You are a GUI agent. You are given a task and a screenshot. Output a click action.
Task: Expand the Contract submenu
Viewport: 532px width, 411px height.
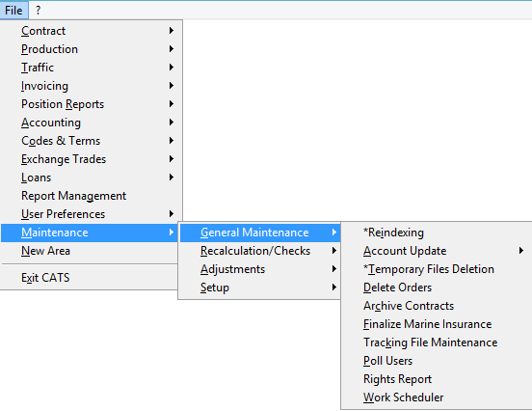91,31
